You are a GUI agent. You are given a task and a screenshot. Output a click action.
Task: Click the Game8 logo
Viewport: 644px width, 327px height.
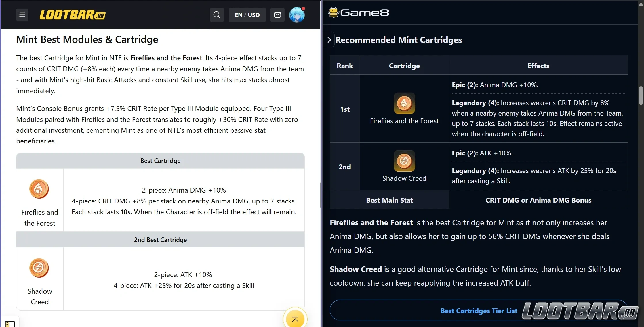click(x=359, y=13)
